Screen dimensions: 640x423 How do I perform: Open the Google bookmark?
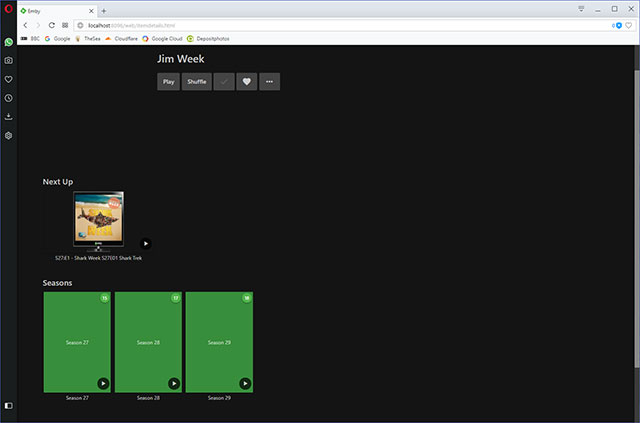pyautogui.click(x=58, y=38)
